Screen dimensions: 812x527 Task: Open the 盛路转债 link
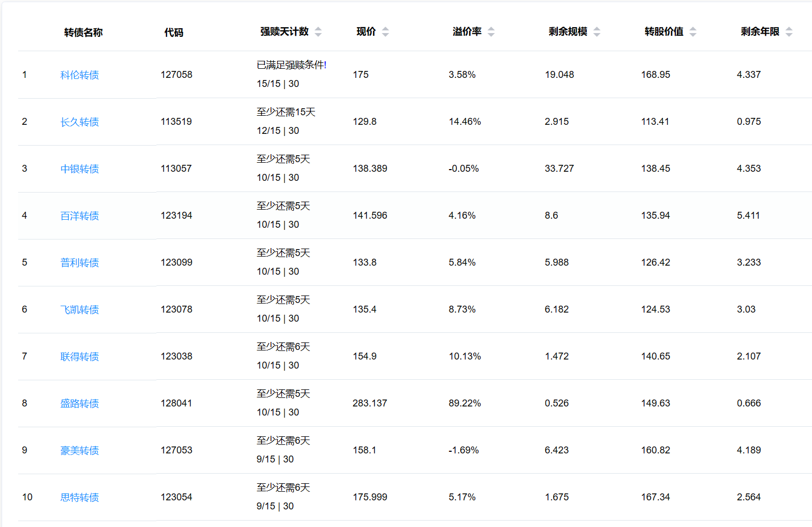pyautogui.click(x=80, y=404)
